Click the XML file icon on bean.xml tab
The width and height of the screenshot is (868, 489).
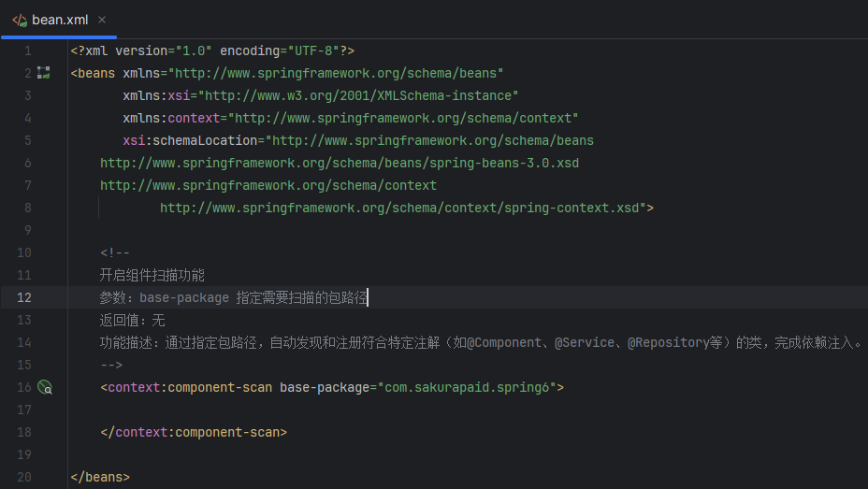pyautogui.click(x=20, y=21)
